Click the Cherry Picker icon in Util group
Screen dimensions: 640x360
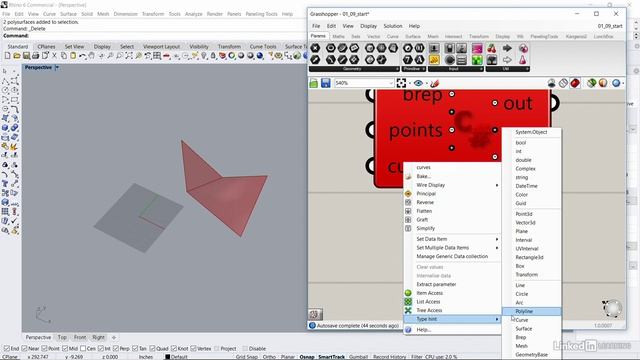point(492,48)
